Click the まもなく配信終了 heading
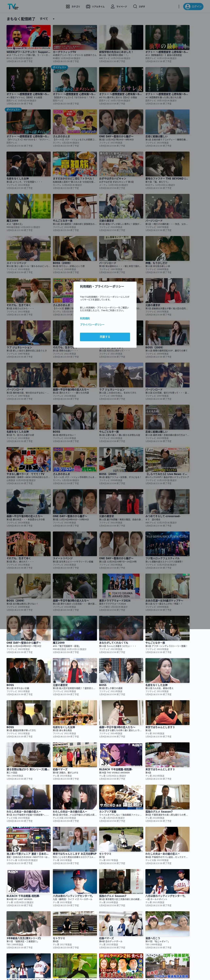 point(21,19)
